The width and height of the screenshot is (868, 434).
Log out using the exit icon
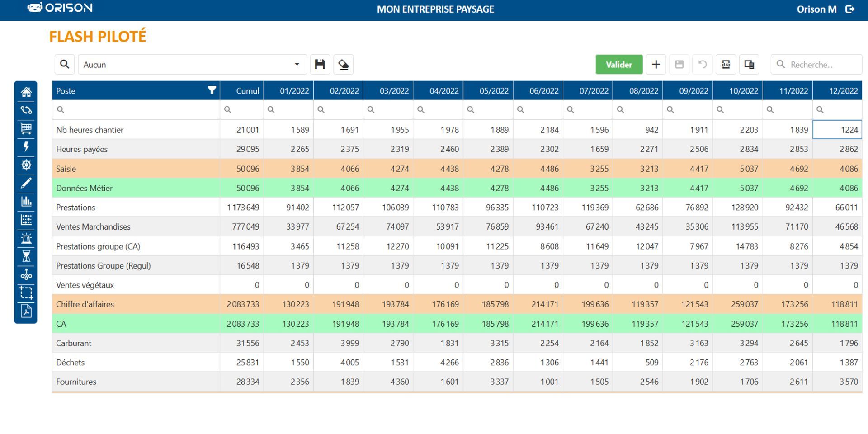pos(850,9)
